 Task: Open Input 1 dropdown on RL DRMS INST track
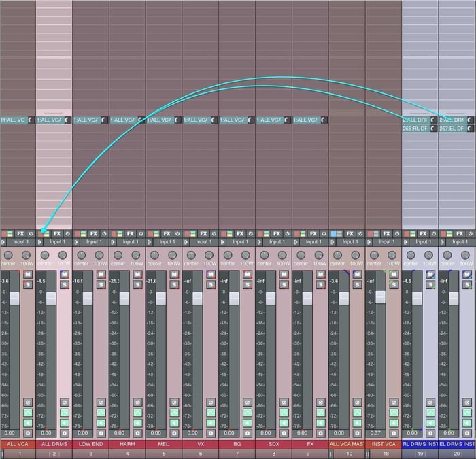[423, 242]
